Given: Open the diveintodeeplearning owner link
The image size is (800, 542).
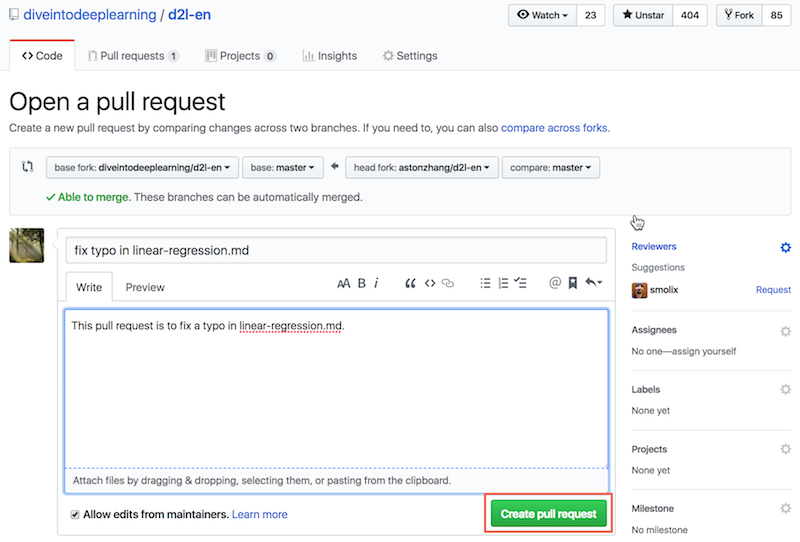Looking at the screenshot, I should (x=90, y=15).
